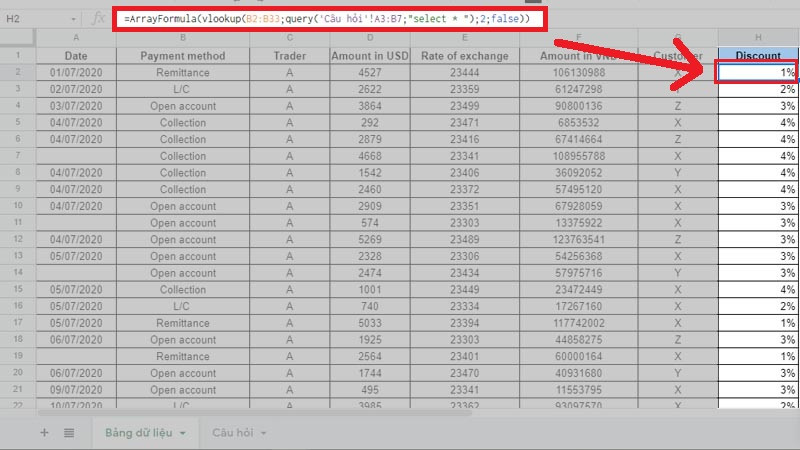Select VND amount cell 61247298
The width and height of the screenshot is (800, 450).
(579, 89)
